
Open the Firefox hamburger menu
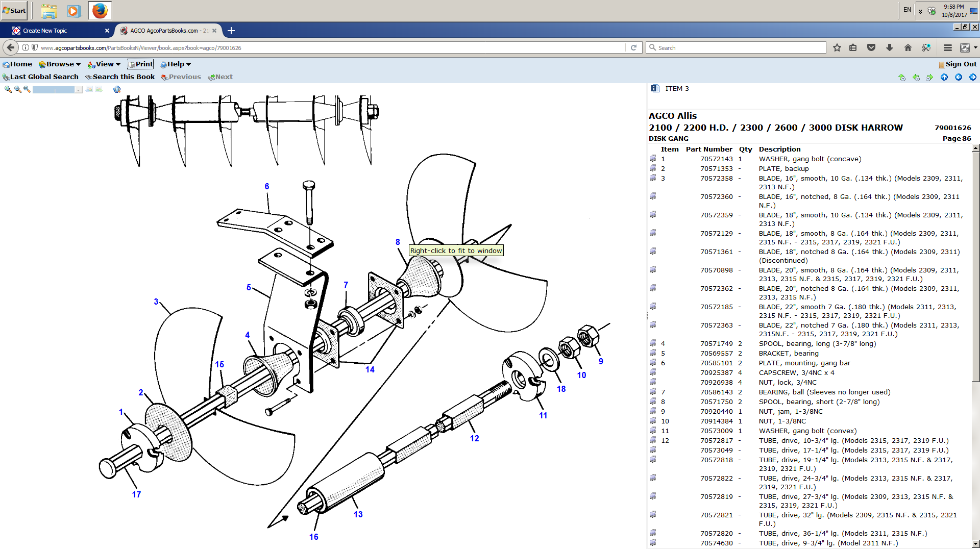click(948, 47)
